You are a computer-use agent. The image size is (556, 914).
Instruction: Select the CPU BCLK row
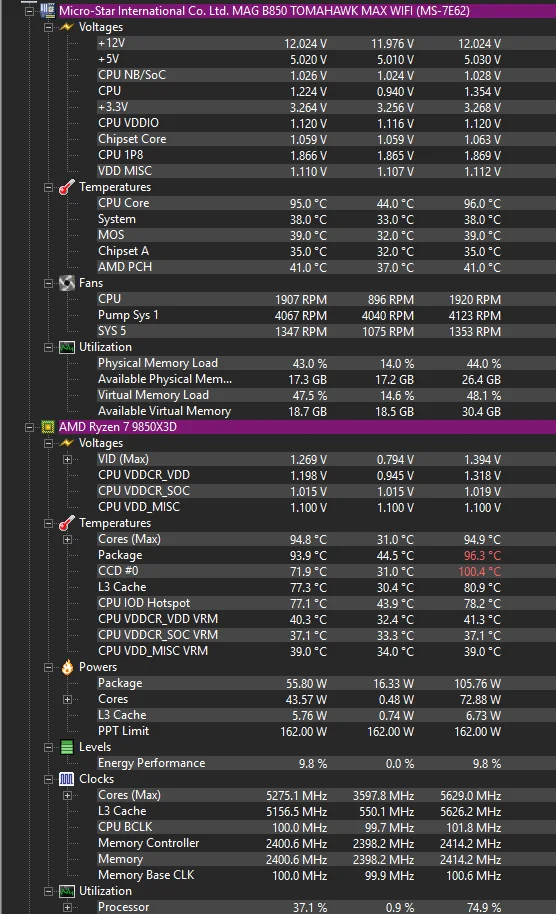tap(326, 827)
